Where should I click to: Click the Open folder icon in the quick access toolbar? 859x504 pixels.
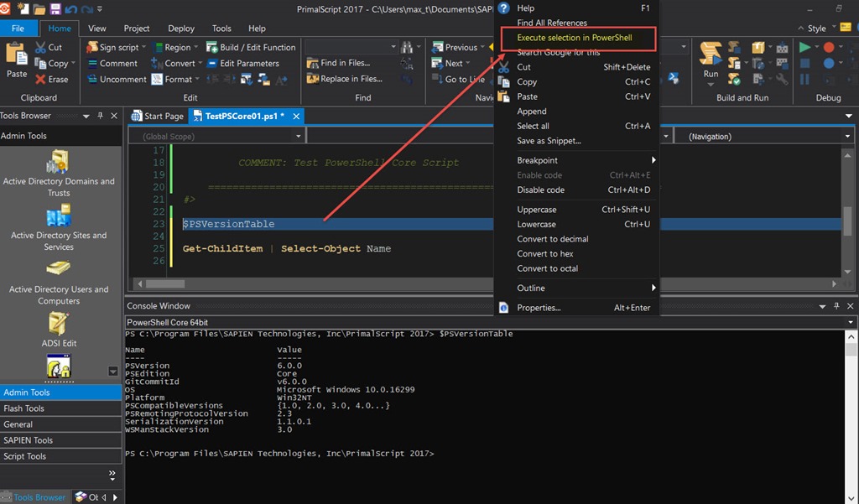tap(39, 8)
